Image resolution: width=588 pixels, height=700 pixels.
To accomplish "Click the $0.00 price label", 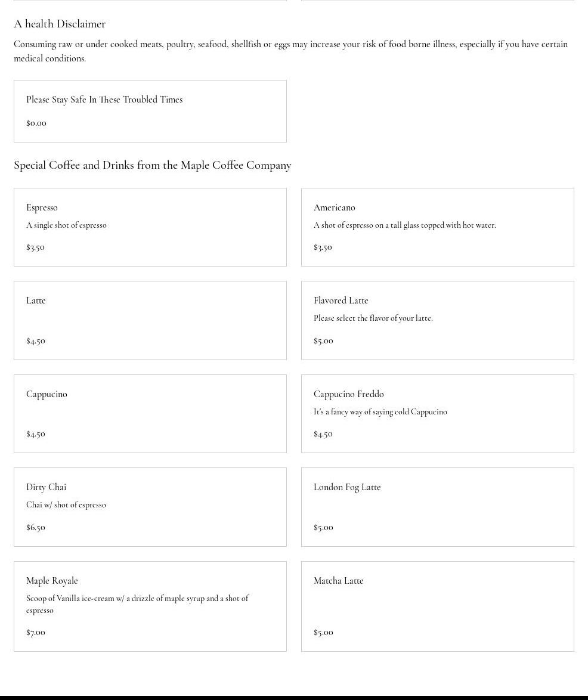I will point(36,123).
